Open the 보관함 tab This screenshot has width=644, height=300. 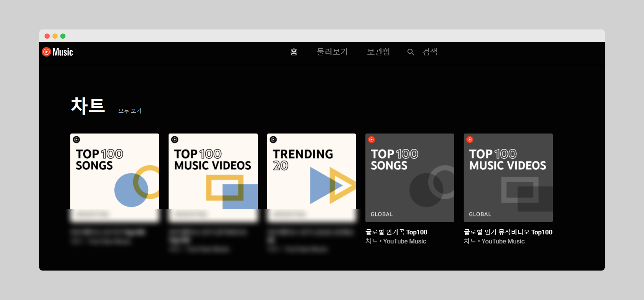(x=378, y=52)
